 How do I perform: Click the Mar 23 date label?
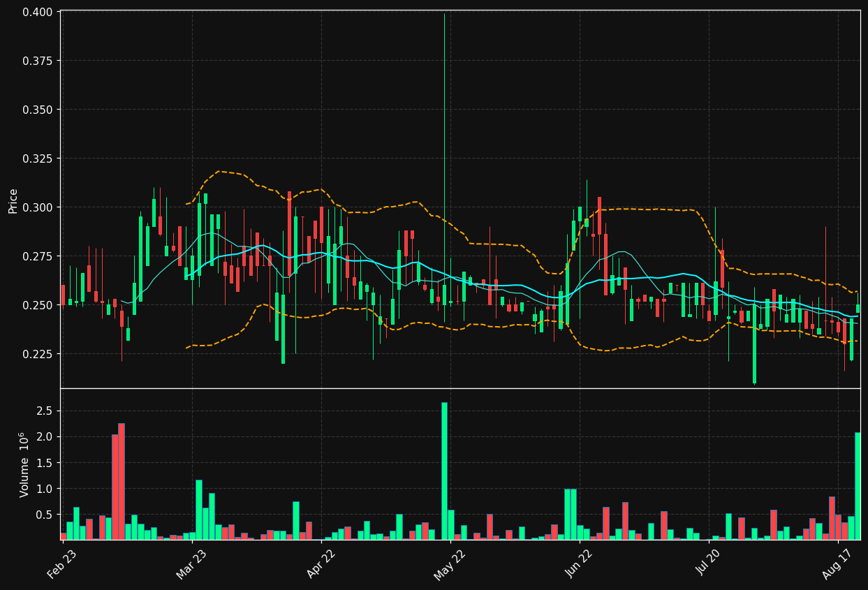point(191,564)
